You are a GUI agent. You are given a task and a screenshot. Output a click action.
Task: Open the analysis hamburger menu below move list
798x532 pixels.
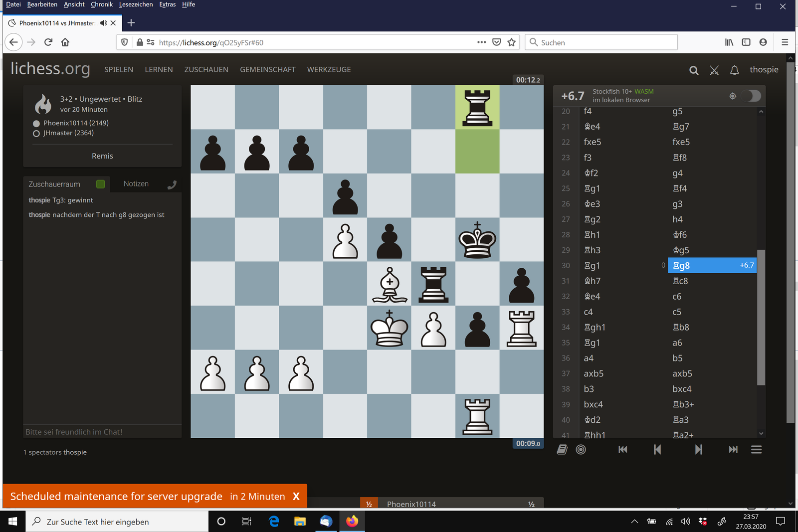pyautogui.click(x=756, y=450)
